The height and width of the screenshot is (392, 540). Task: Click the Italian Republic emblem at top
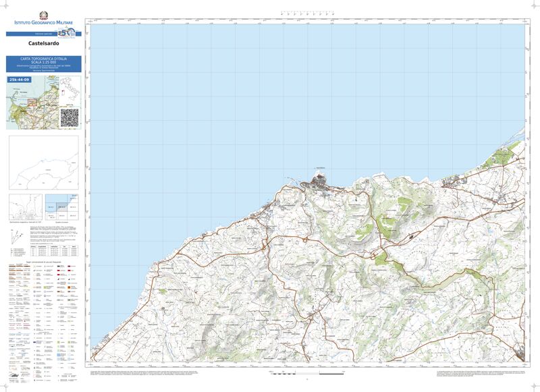click(44, 15)
